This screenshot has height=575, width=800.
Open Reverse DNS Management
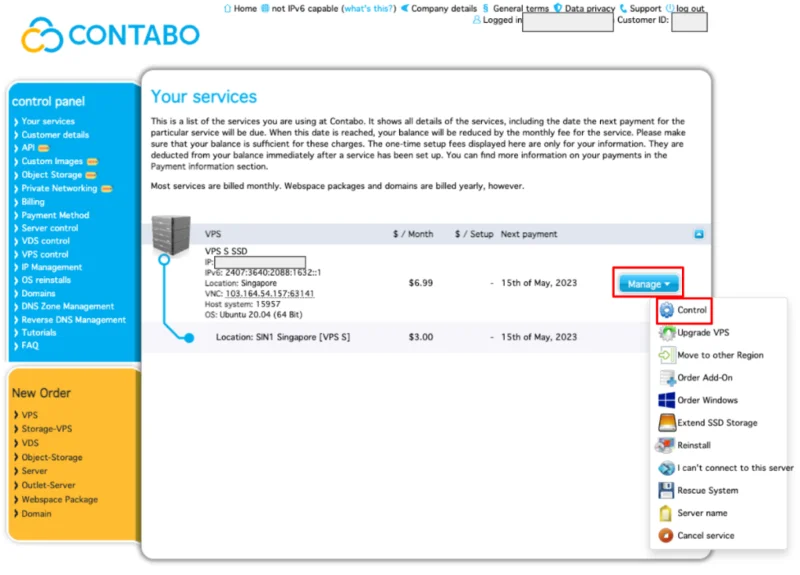point(73,320)
